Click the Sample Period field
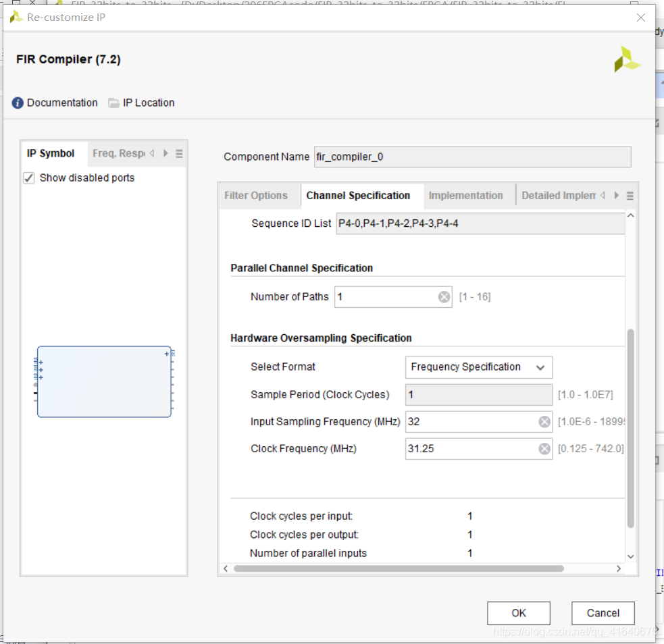 tap(478, 395)
